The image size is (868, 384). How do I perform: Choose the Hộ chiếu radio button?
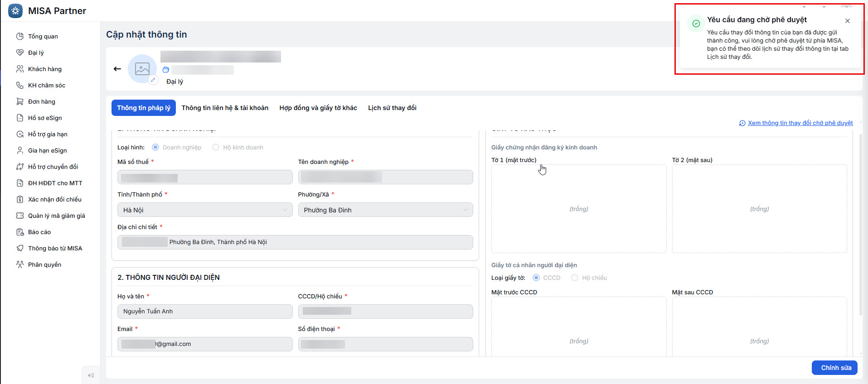click(x=575, y=278)
